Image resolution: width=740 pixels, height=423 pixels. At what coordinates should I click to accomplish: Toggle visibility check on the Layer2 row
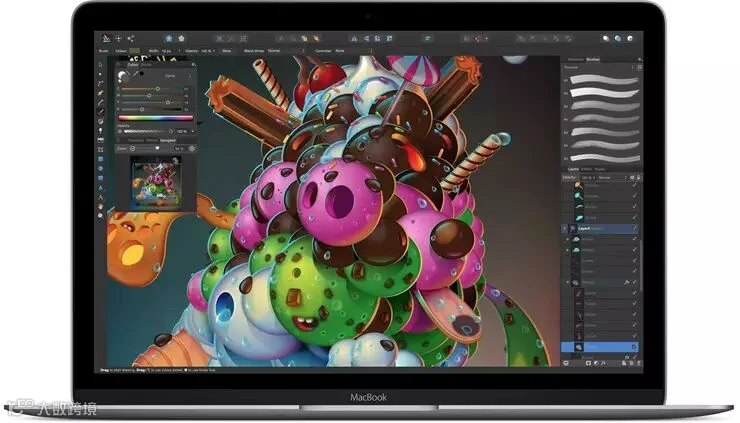(x=634, y=228)
